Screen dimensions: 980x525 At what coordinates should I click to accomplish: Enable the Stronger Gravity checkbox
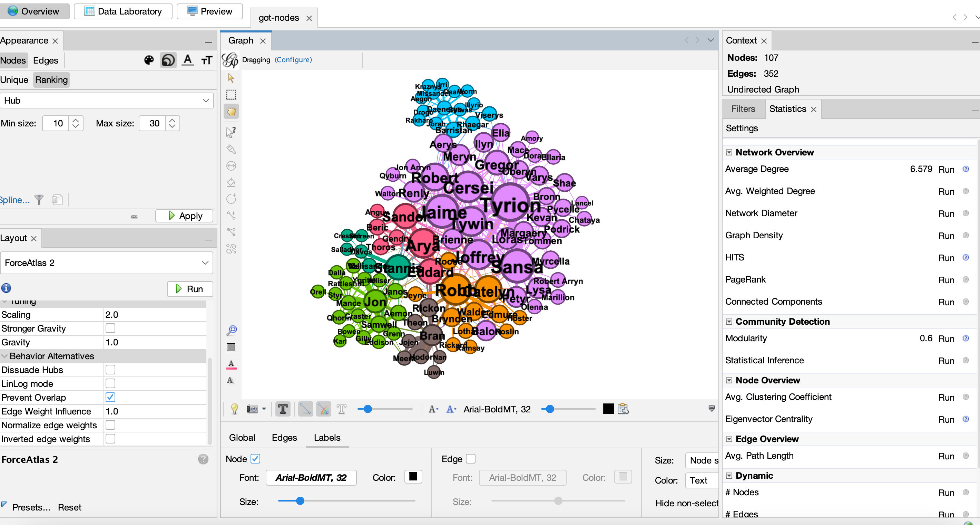pos(110,328)
